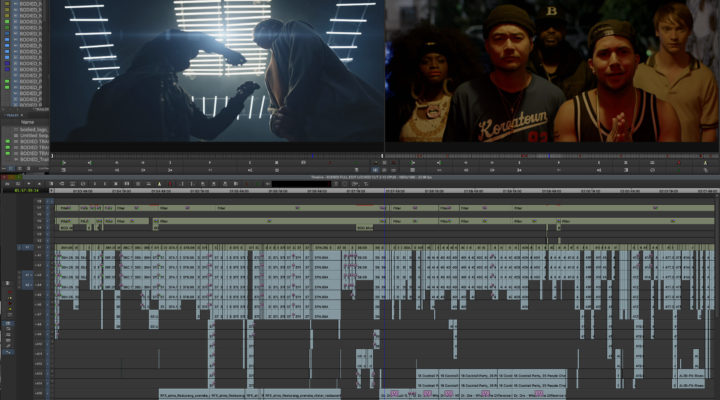The image size is (720, 400).
Task: Click the green Play button under the record monitor
Action: [412, 163]
